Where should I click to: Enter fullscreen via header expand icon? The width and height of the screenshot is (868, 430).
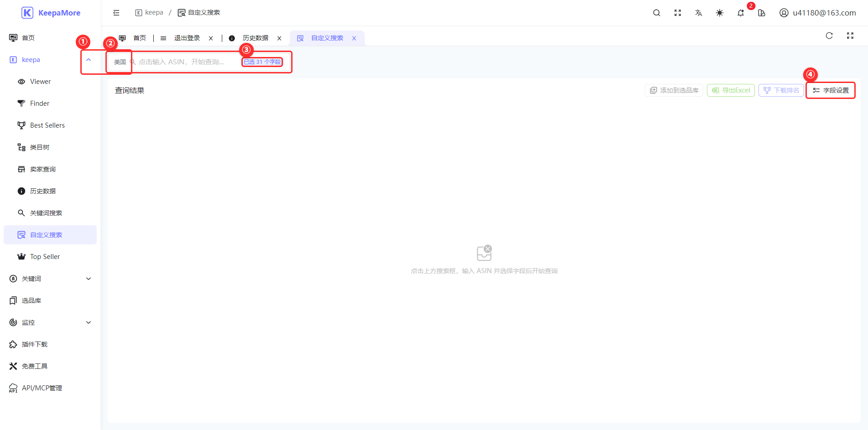coord(678,13)
